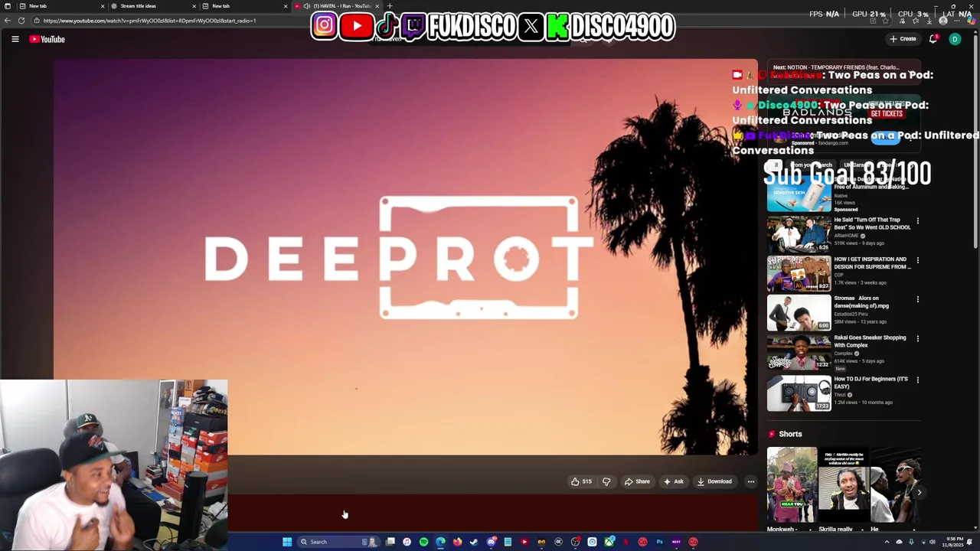This screenshot has width=980, height=551.
Task: Open YouTube notifications bell
Action: [x=933, y=39]
